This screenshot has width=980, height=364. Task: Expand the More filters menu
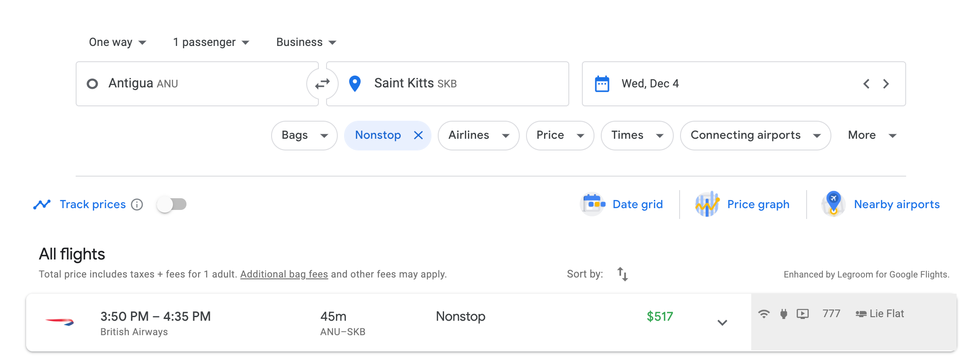click(871, 135)
